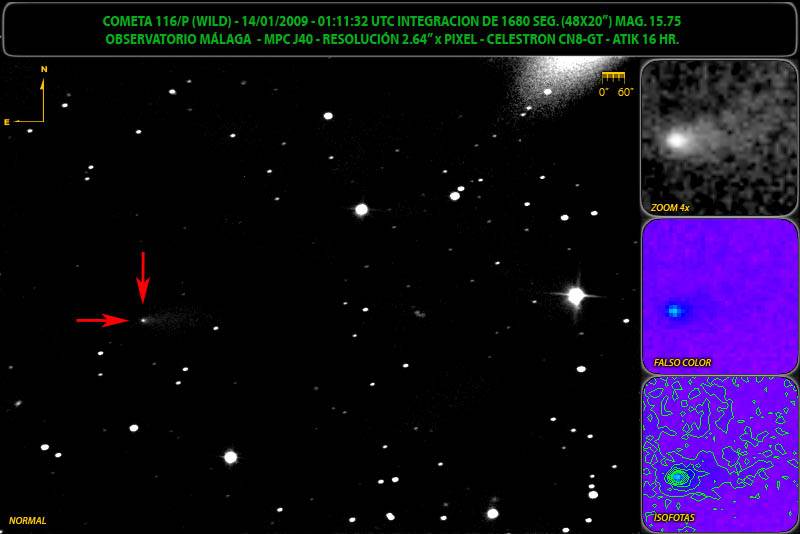The width and height of the screenshot is (800, 534).
Task: Click the blue nucleus spot in FALSO COLOR
Action: coord(674,310)
